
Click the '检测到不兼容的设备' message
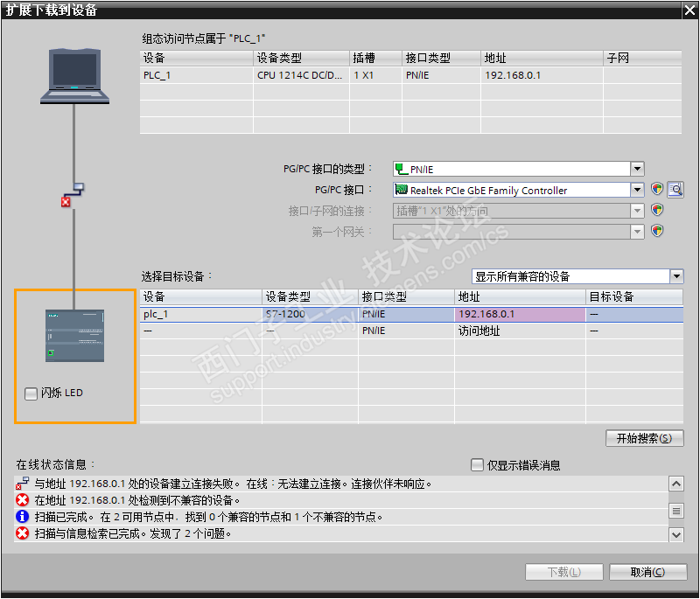137,500
